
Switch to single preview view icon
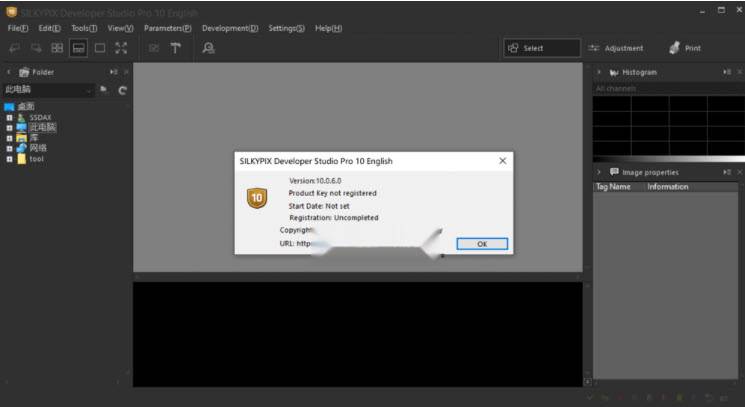[x=100, y=48]
